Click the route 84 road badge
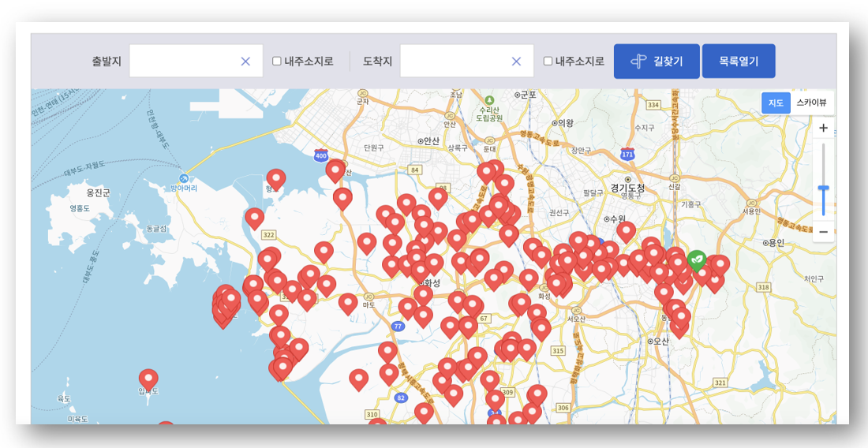 click(414, 168)
